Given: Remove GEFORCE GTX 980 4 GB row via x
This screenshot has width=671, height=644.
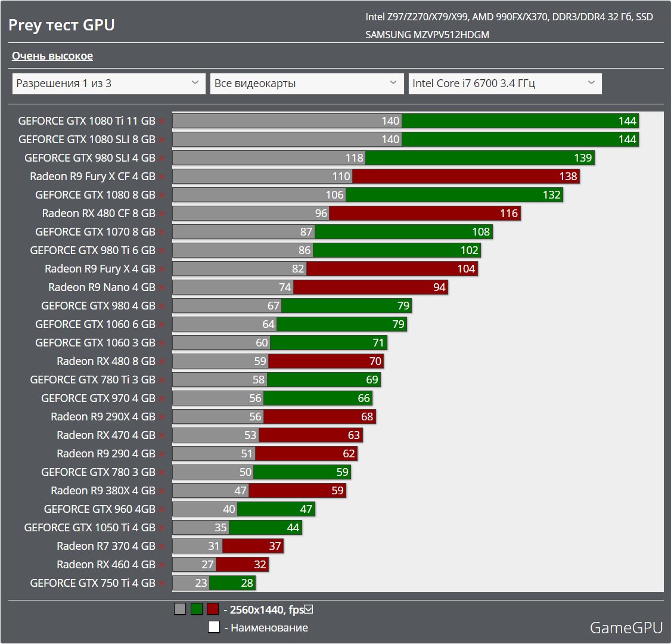Looking at the screenshot, I should 161,306.
